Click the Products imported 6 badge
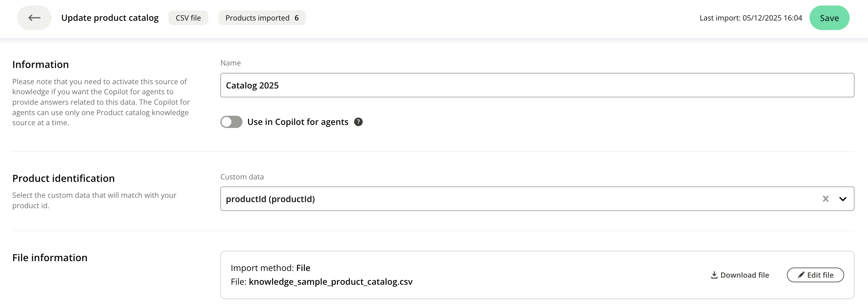The width and height of the screenshot is (868, 308). (262, 18)
